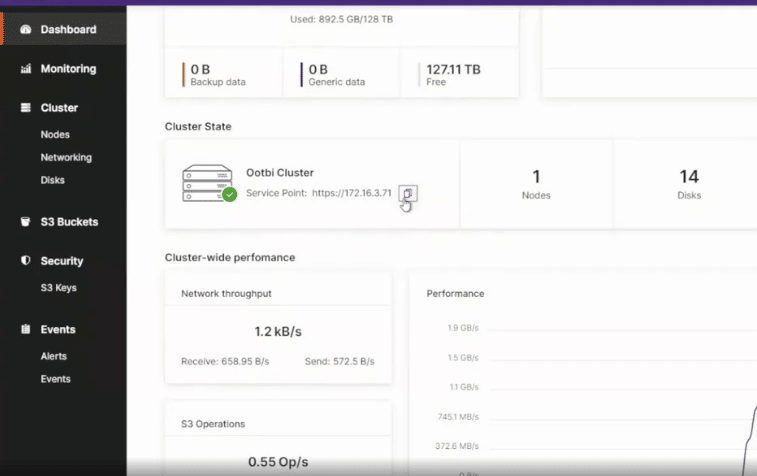Click the 0.55 Op/s value
The width and height of the screenshot is (757, 476).
point(278,462)
